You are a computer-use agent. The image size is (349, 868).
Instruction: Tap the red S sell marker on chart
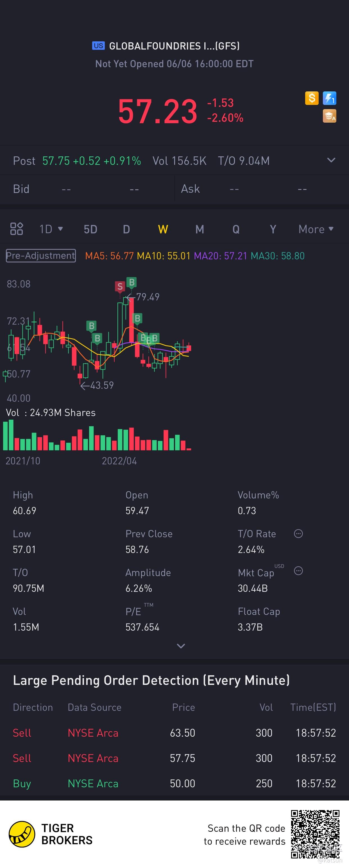click(x=120, y=286)
